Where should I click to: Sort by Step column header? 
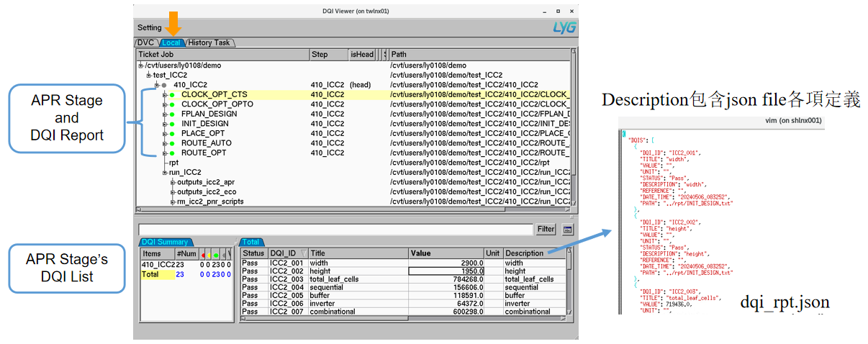point(329,54)
